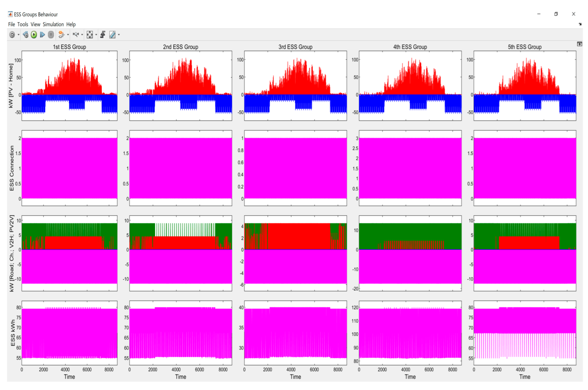This screenshot has height=390, width=588.
Task: Click the Help menu
Action: coord(71,24)
